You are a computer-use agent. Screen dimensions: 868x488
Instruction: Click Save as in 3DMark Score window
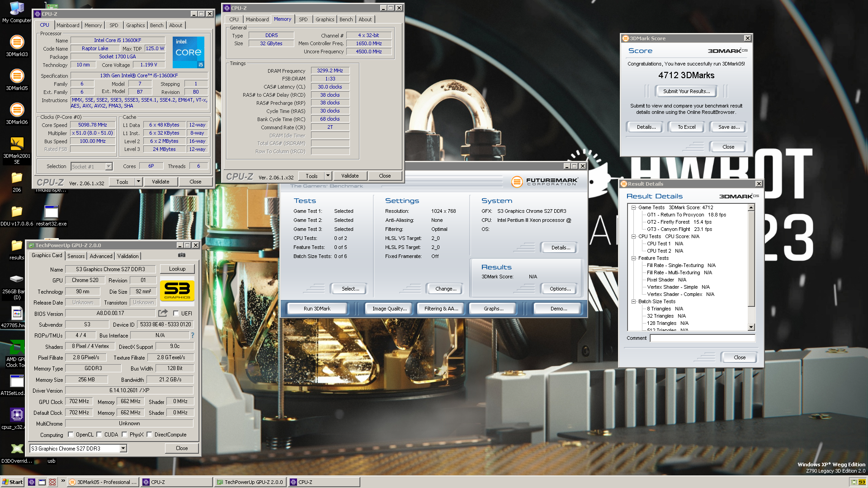click(729, 127)
